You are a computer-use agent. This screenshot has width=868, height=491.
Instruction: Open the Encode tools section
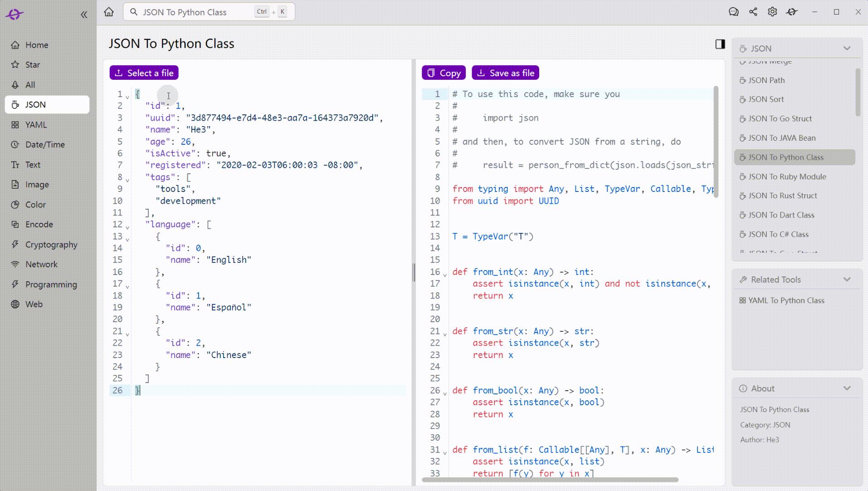click(39, 224)
